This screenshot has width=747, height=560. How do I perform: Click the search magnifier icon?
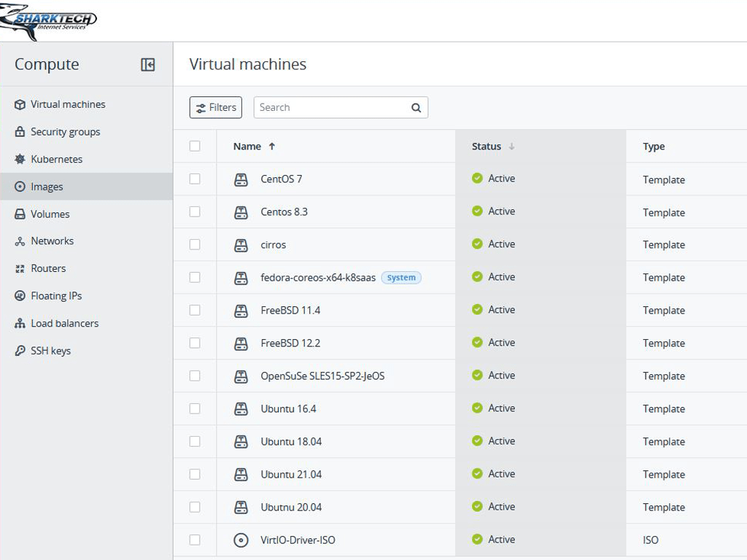point(416,108)
